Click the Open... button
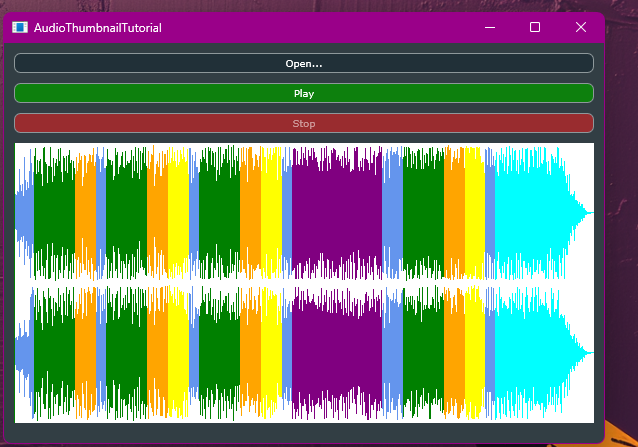Image resolution: width=638 pixels, height=447 pixels. (303, 63)
